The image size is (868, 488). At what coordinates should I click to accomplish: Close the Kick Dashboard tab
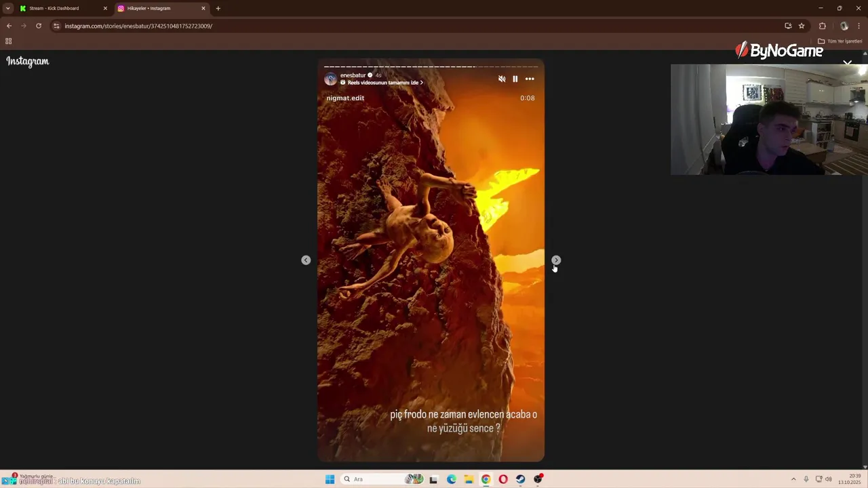point(105,8)
